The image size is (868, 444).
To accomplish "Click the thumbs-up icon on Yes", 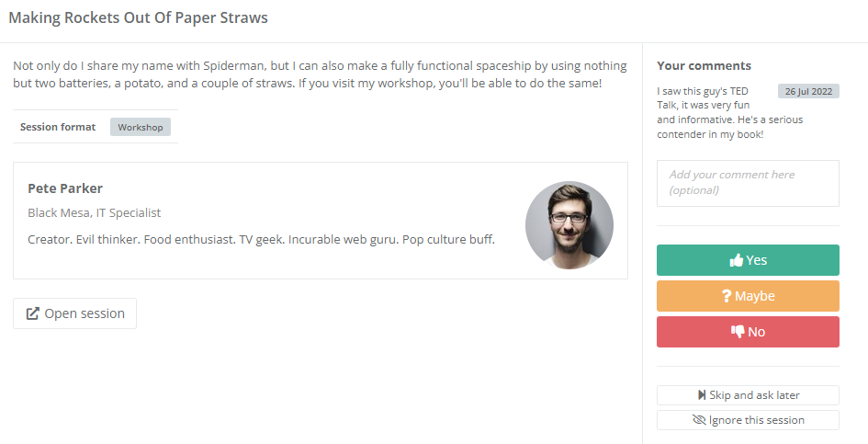I will click(x=736, y=260).
